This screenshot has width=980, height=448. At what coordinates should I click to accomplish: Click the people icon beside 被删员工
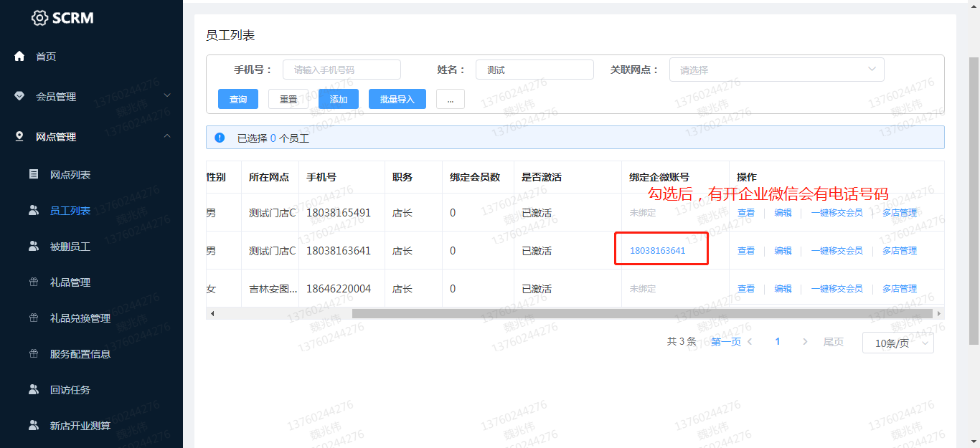(34, 246)
